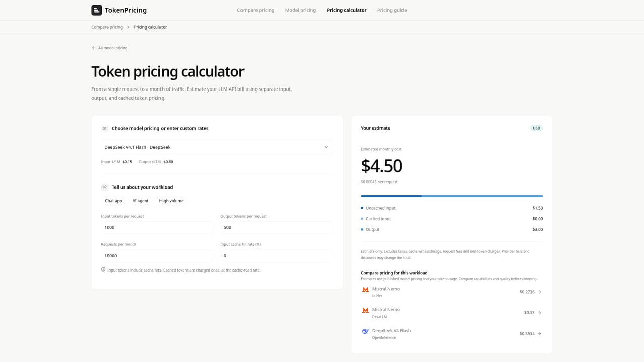Select the AI agent workload preset

pyautogui.click(x=140, y=201)
